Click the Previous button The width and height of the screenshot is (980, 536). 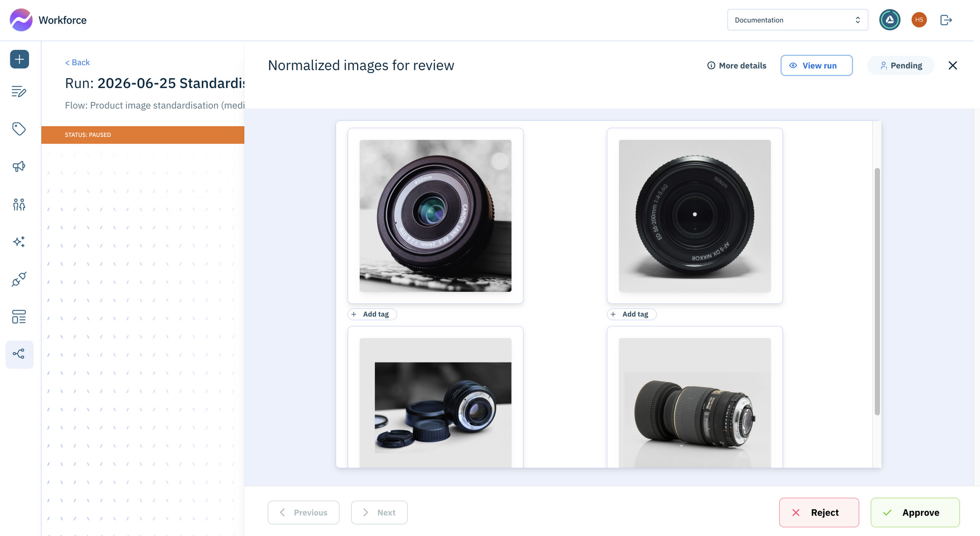[303, 513]
